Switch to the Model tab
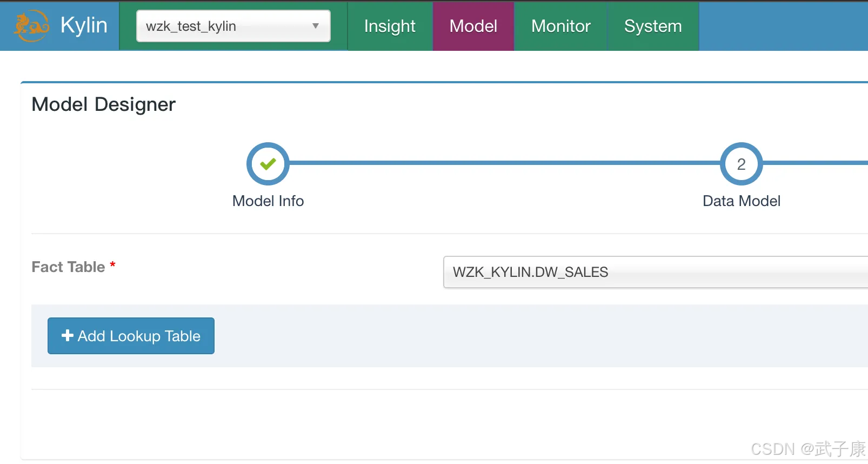The width and height of the screenshot is (868, 464). pyautogui.click(x=473, y=26)
